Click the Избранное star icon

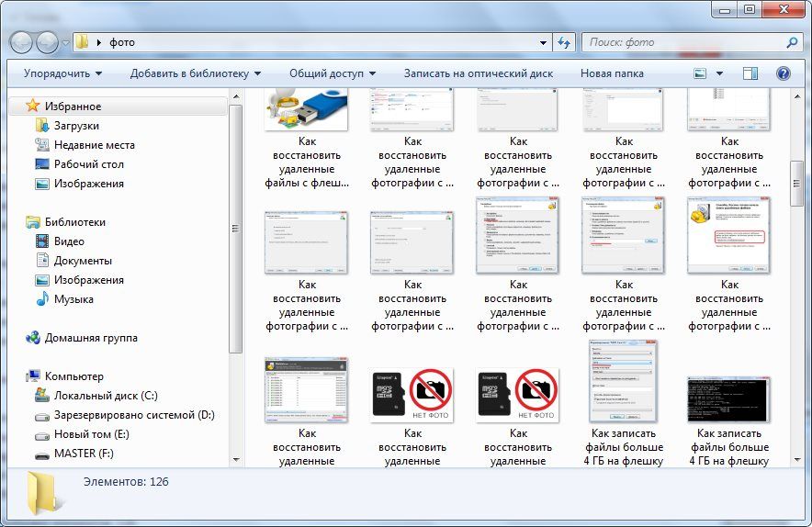click(x=33, y=106)
